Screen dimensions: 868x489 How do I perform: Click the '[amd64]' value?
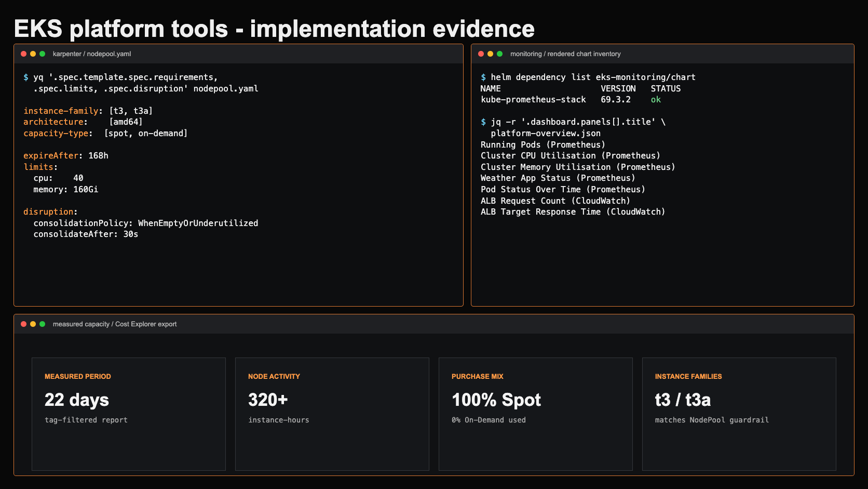126,122
